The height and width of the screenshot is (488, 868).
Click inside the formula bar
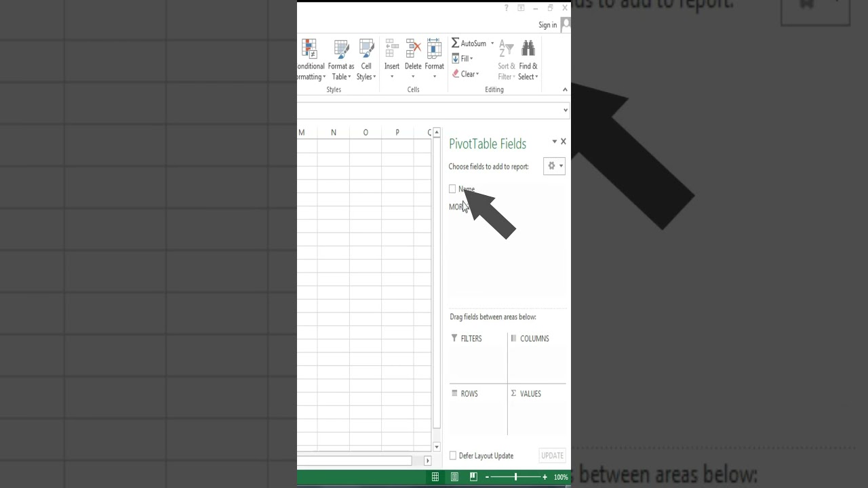point(429,110)
